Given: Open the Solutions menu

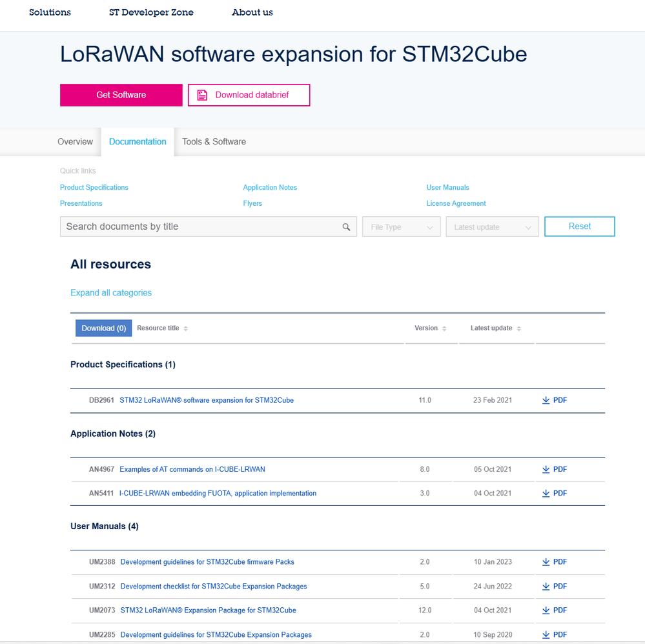Looking at the screenshot, I should (x=50, y=12).
